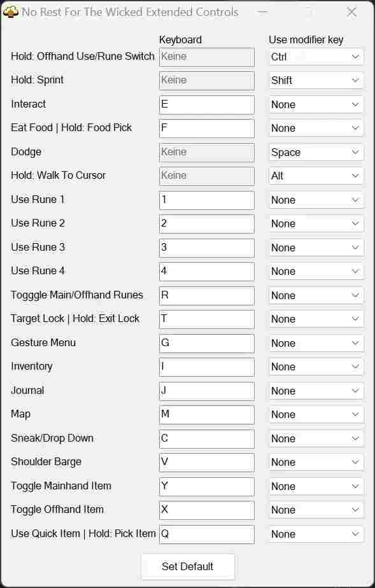The width and height of the screenshot is (375, 588).
Task: Expand the Interact modifier key dropdown
Action: coord(316,104)
